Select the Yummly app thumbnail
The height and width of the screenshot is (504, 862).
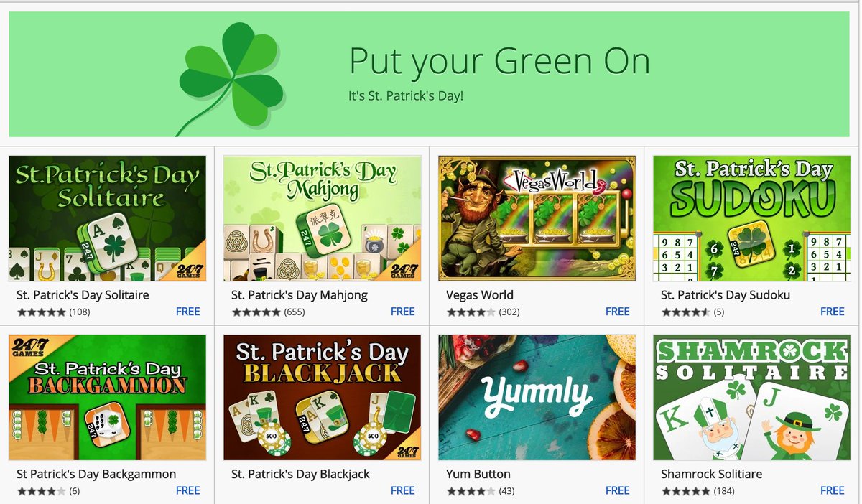tap(537, 397)
